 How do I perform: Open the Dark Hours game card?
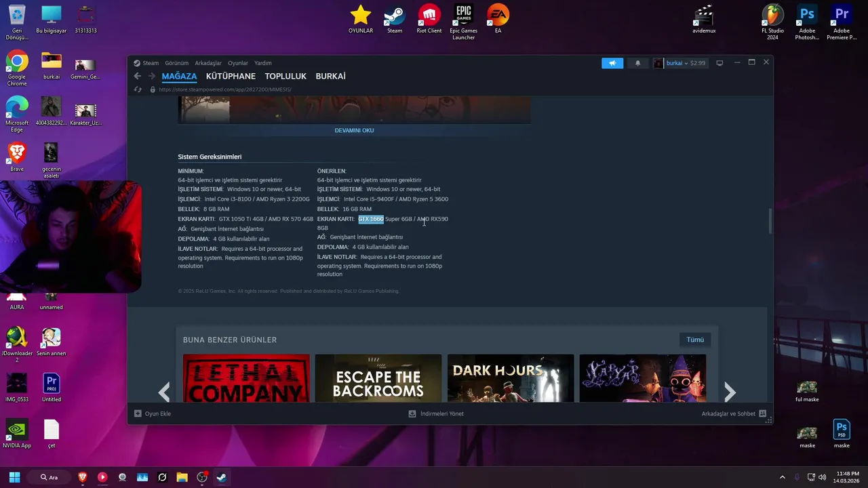click(x=511, y=378)
